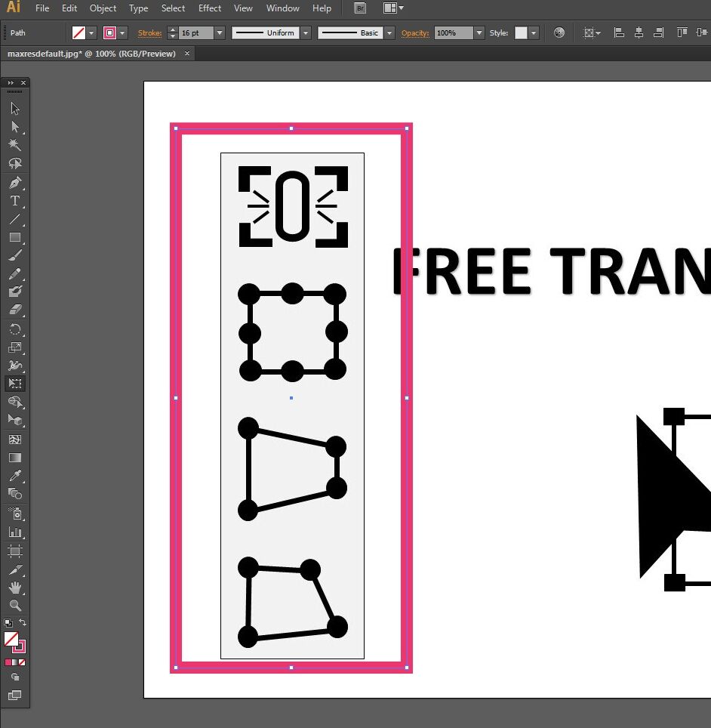Choose the Rectangle tool

[x=15, y=237]
